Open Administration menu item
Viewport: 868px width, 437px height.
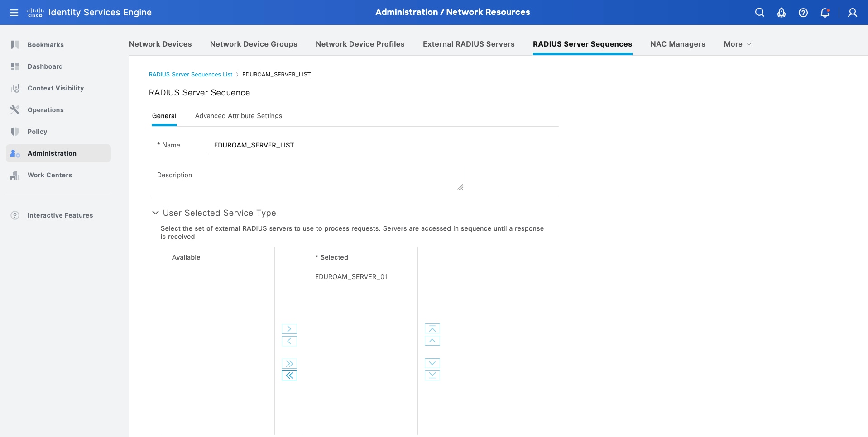pos(52,153)
